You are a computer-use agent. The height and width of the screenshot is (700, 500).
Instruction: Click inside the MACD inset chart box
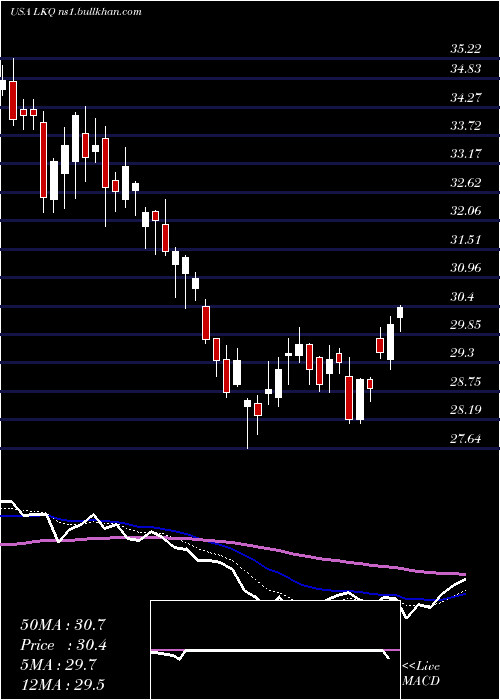275,650
